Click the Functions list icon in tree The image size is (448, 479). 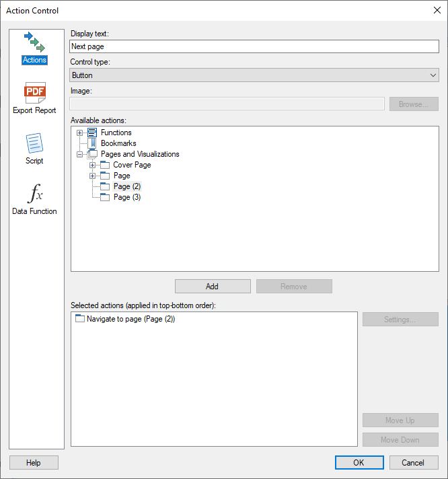coord(92,133)
